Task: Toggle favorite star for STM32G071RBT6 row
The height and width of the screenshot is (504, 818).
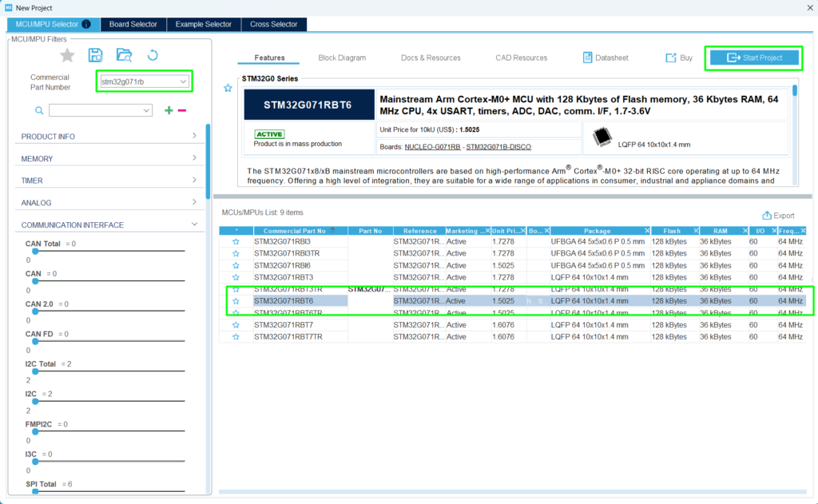Action: [x=236, y=301]
